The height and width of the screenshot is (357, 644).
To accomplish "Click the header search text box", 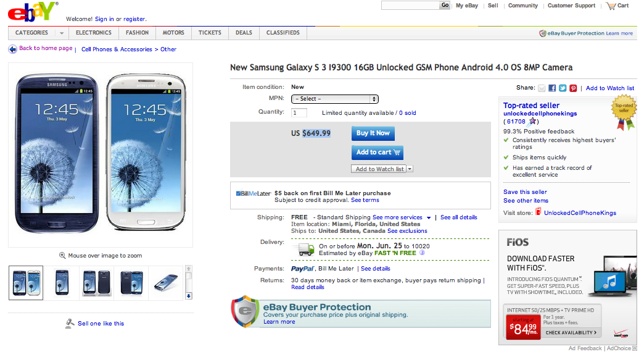I will [410, 6].
